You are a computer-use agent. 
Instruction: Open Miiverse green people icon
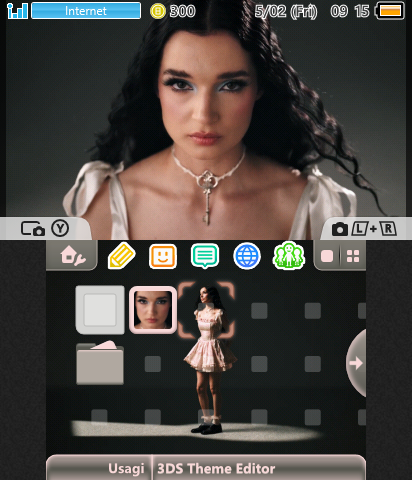289,256
